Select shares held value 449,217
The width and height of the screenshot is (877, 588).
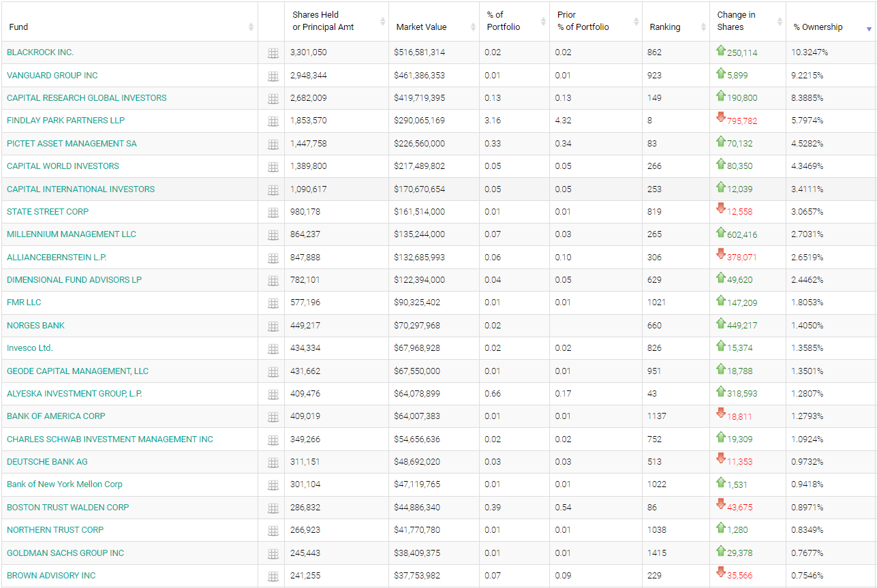(x=305, y=325)
